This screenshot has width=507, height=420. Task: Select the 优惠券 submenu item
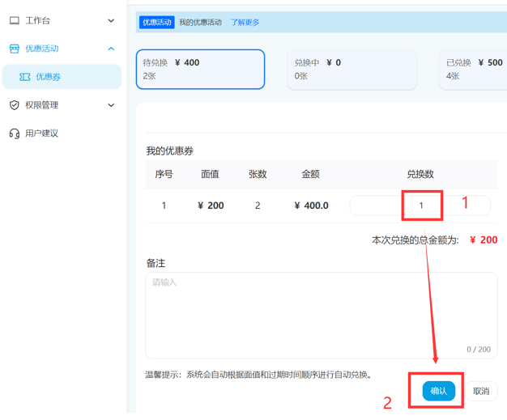pyautogui.click(x=49, y=77)
